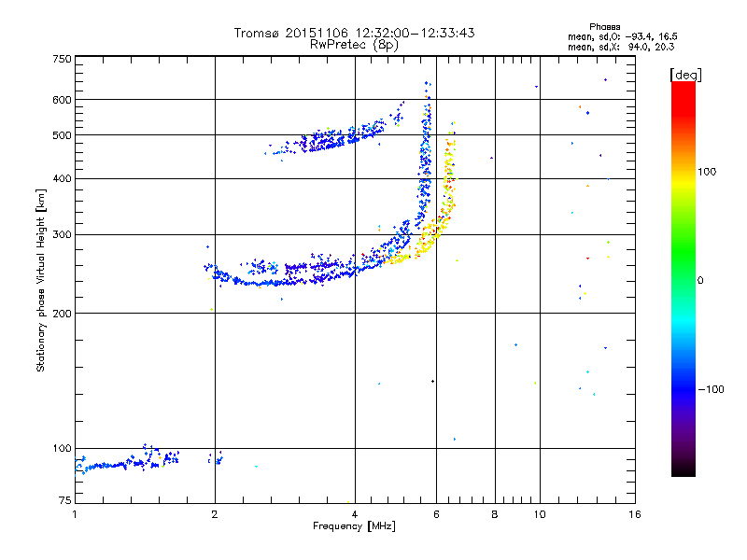Click the y-axis tick label '750'
Viewport: 747px width, 560px height.
[x=62, y=59]
